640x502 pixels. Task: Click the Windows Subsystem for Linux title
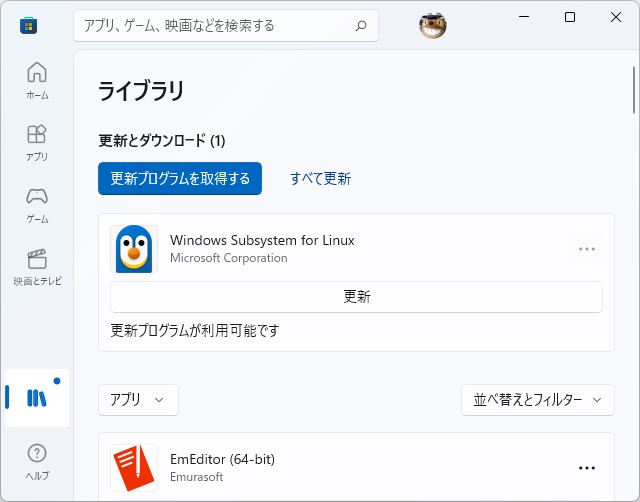pyautogui.click(x=262, y=240)
